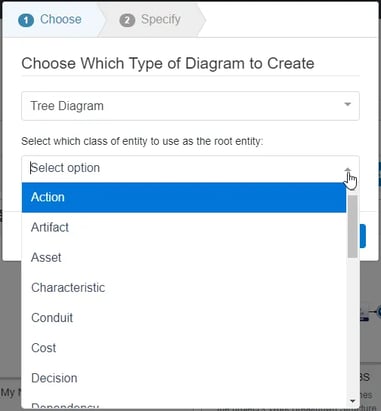Click the dropdown list scrollbar thumb

point(352,227)
